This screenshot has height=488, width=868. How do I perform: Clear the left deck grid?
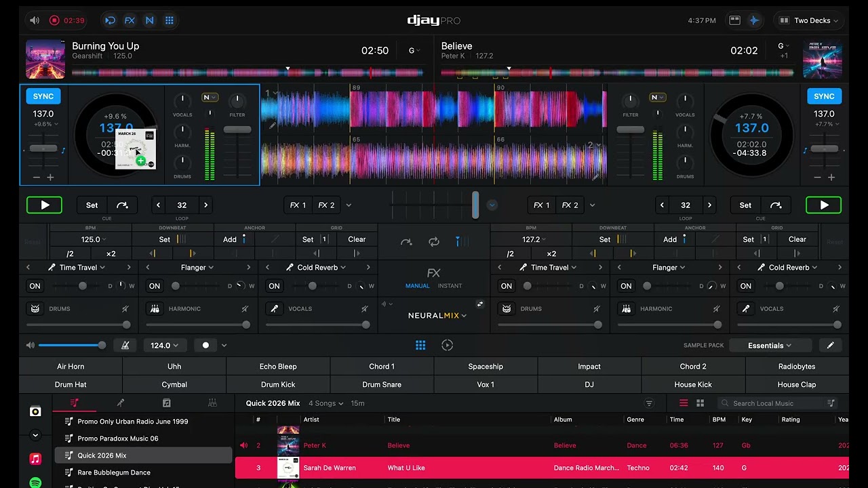(x=357, y=239)
